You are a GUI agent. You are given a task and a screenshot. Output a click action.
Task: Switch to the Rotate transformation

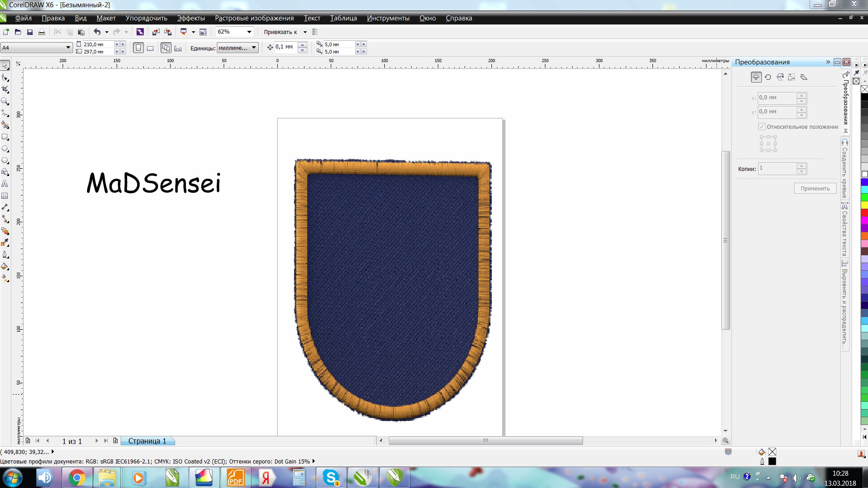768,77
